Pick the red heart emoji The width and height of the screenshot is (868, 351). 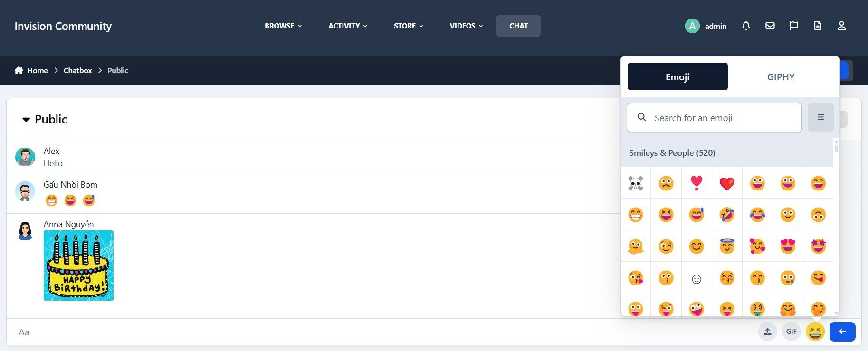(726, 183)
